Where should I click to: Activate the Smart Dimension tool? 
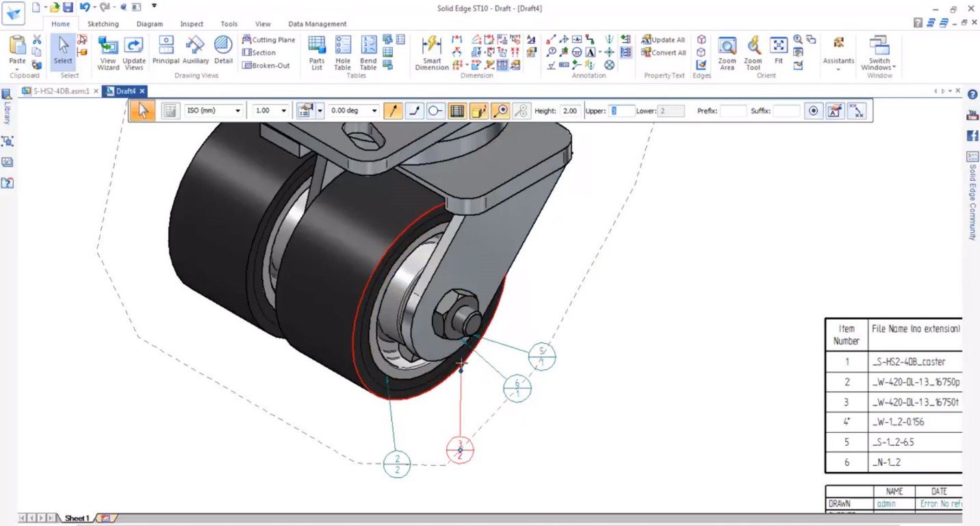click(x=432, y=53)
